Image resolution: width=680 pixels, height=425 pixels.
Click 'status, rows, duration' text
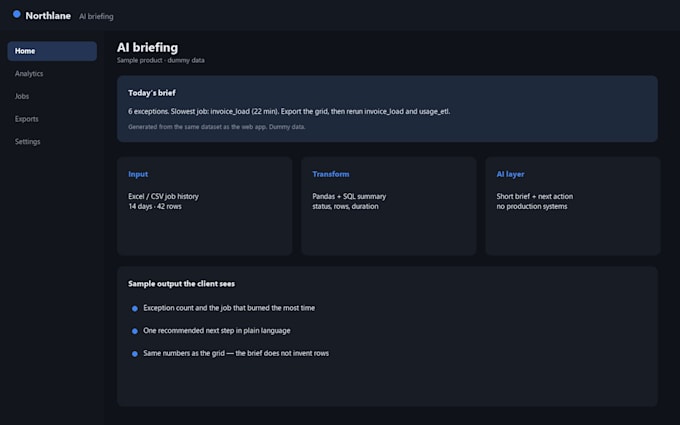pyautogui.click(x=345, y=206)
